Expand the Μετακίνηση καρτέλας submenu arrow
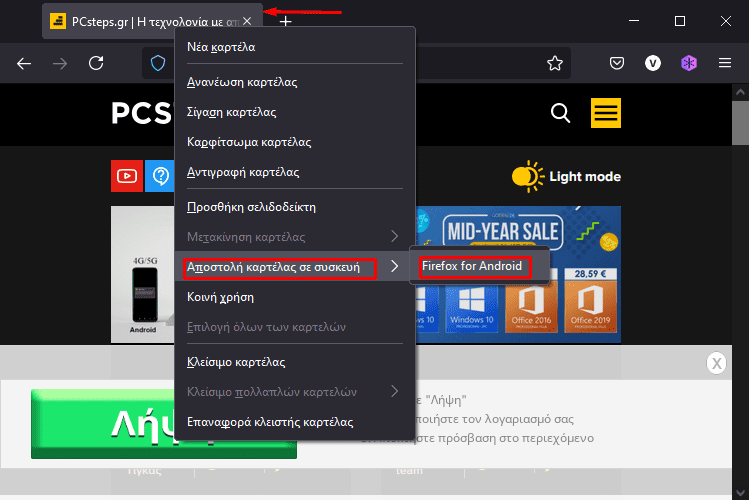Viewport: 749px width, 500px height. [395, 236]
